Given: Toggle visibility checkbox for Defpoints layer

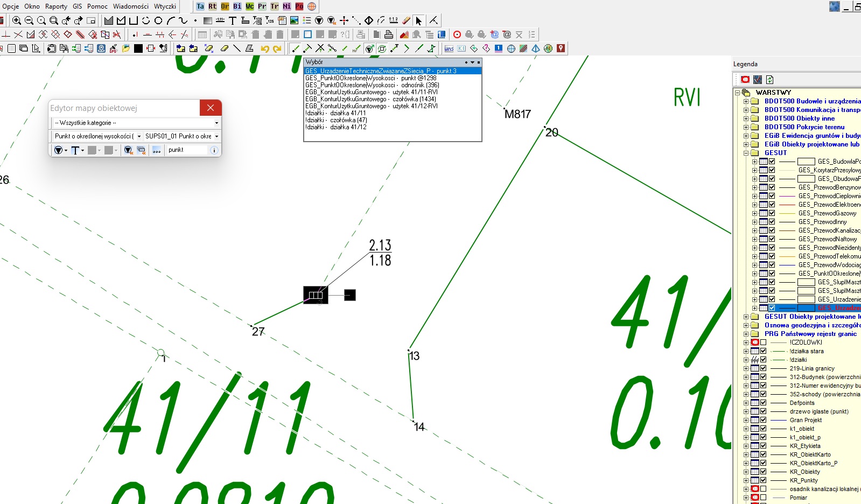Looking at the screenshot, I should tap(764, 403).
